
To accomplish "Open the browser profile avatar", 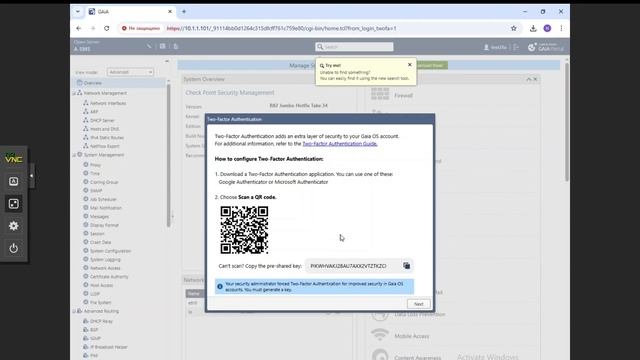I will tap(547, 28).
